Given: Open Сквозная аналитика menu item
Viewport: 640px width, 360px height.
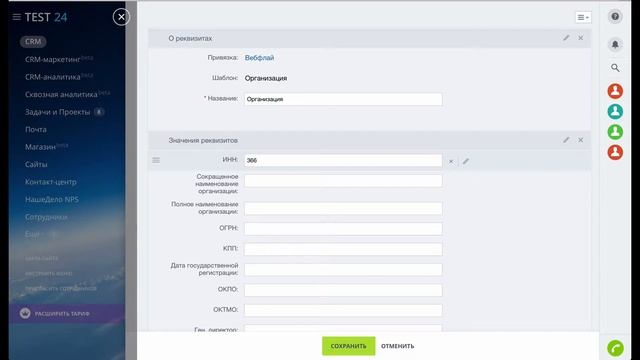Looking at the screenshot, I should point(61,95).
